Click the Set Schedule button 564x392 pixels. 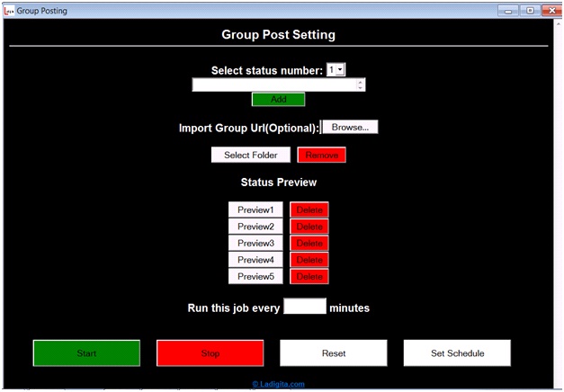click(x=457, y=353)
